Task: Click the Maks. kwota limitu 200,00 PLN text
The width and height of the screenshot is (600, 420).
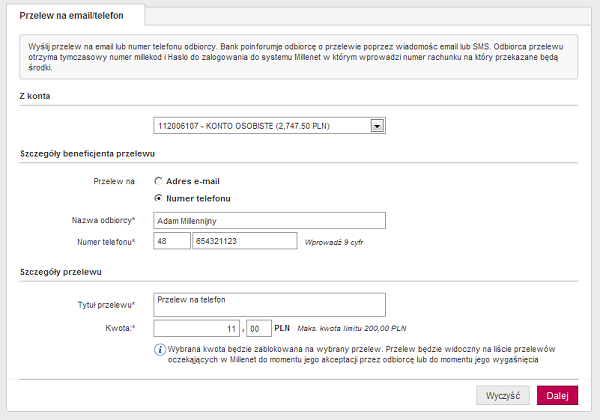Action: pyautogui.click(x=352, y=328)
